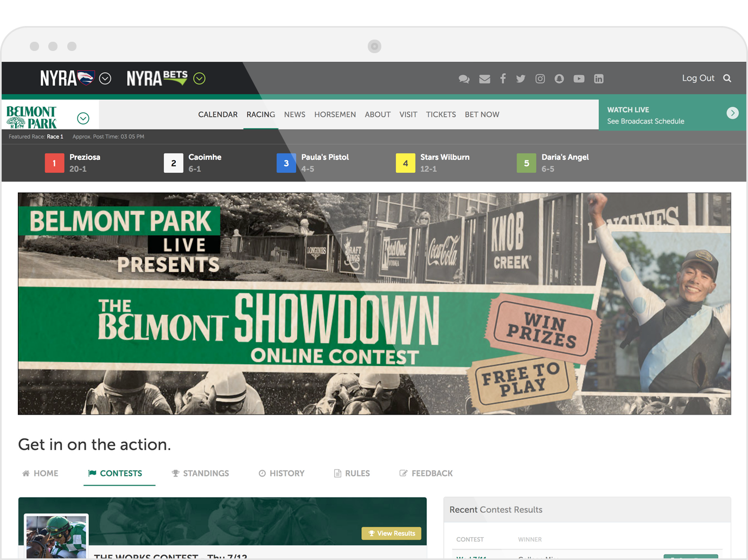
Task: Click the CONTEST column header
Action: click(470, 539)
